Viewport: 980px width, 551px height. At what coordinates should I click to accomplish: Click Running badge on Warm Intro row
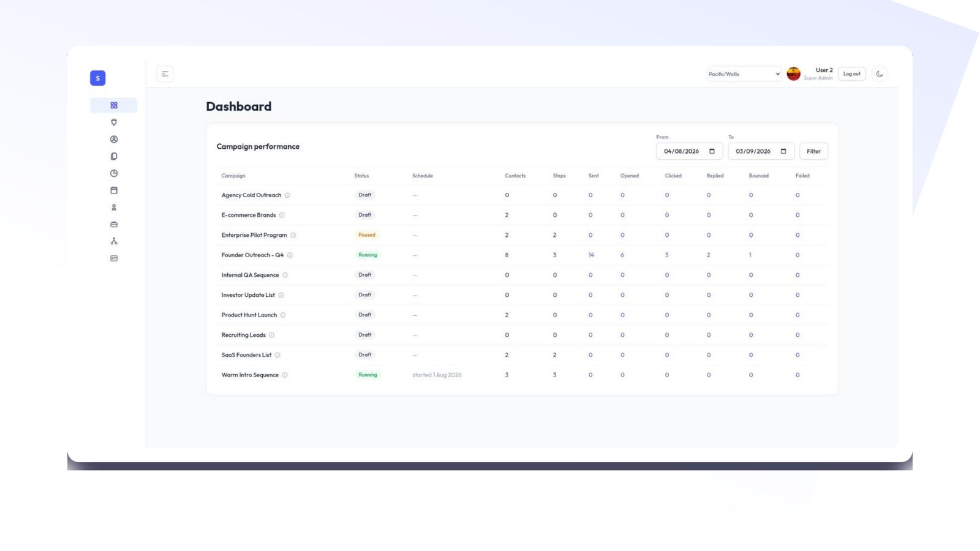[x=367, y=375]
